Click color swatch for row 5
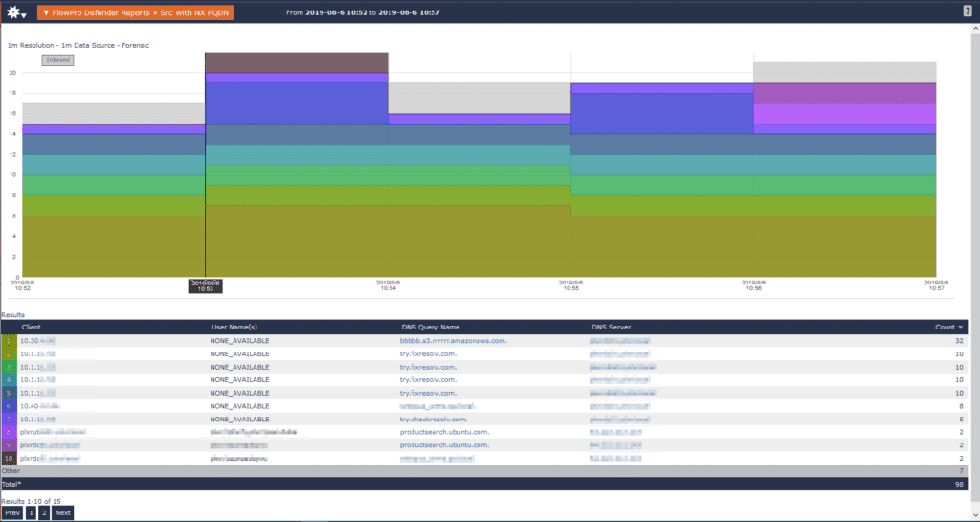 tap(9, 393)
